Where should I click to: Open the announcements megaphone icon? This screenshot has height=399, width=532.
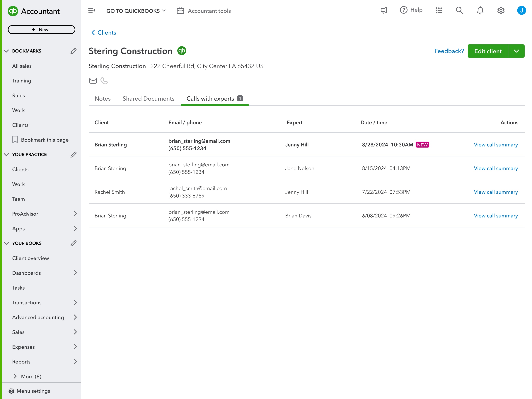click(x=384, y=10)
